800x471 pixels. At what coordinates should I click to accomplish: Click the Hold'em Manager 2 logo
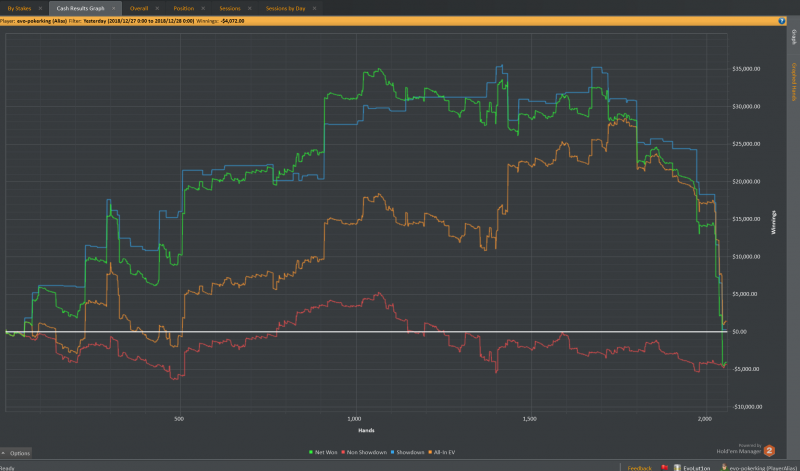768,451
